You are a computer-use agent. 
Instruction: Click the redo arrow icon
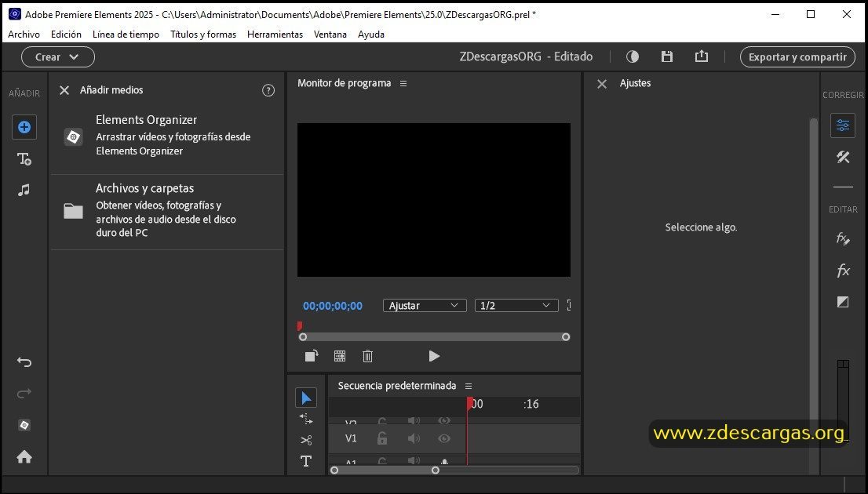pos(24,394)
